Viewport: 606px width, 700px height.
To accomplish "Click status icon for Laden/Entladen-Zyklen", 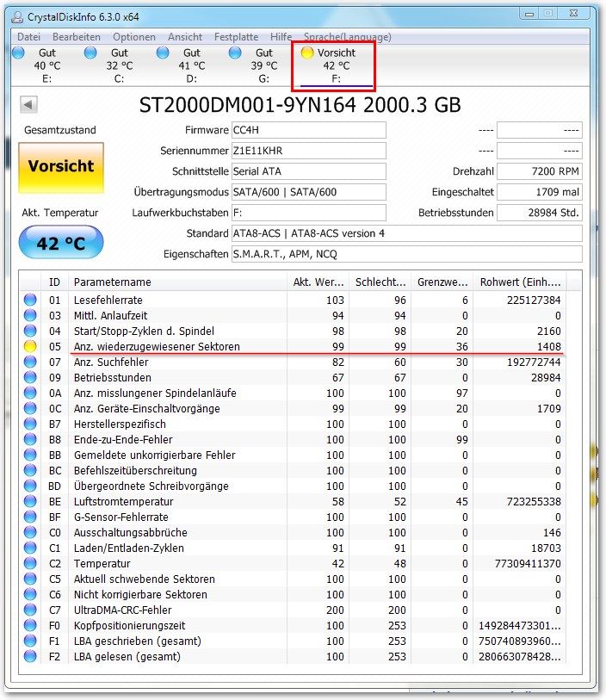I will coord(30,548).
